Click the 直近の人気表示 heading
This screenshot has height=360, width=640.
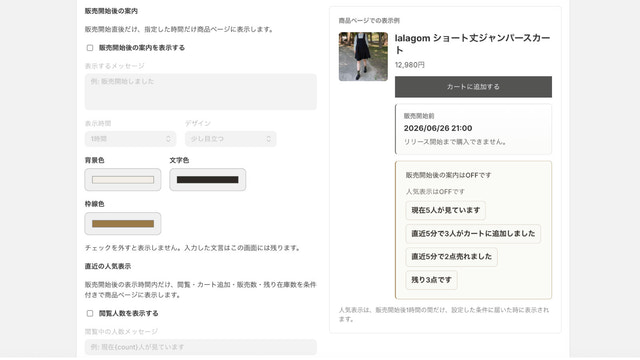coord(108,266)
